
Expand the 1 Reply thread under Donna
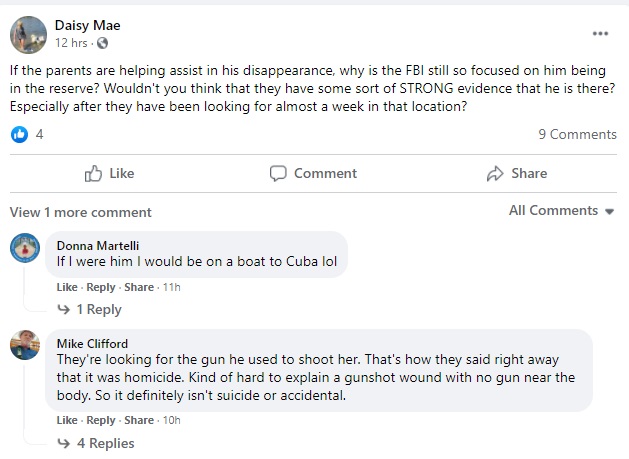99,310
